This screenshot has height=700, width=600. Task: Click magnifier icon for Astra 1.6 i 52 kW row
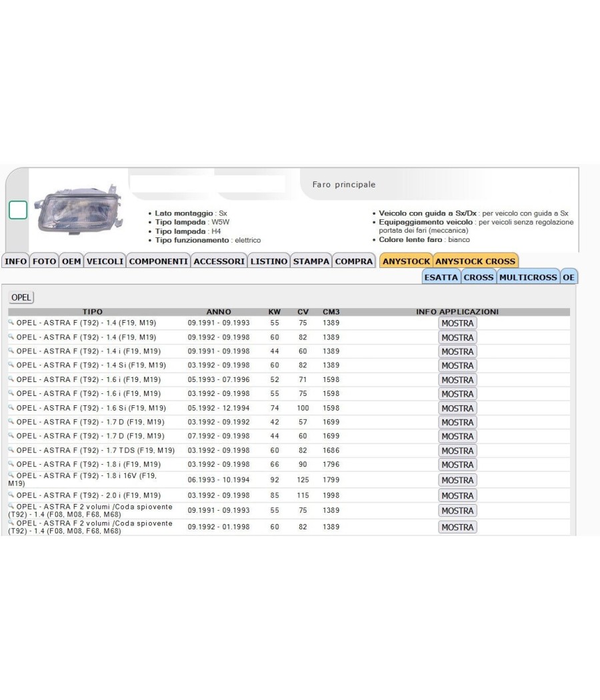pos(11,379)
